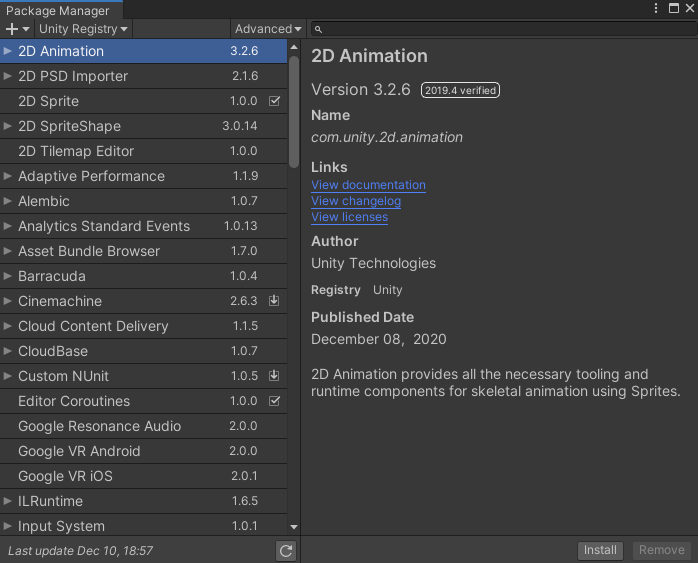Expand the Barracuda package entry
The height and width of the screenshot is (563, 698).
[7, 276]
